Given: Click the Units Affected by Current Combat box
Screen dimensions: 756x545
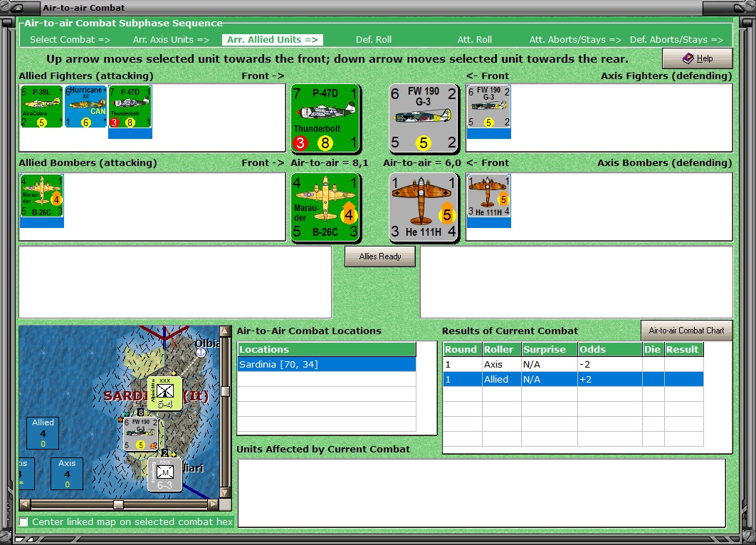Looking at the screenshot, I should click(482, 493).
